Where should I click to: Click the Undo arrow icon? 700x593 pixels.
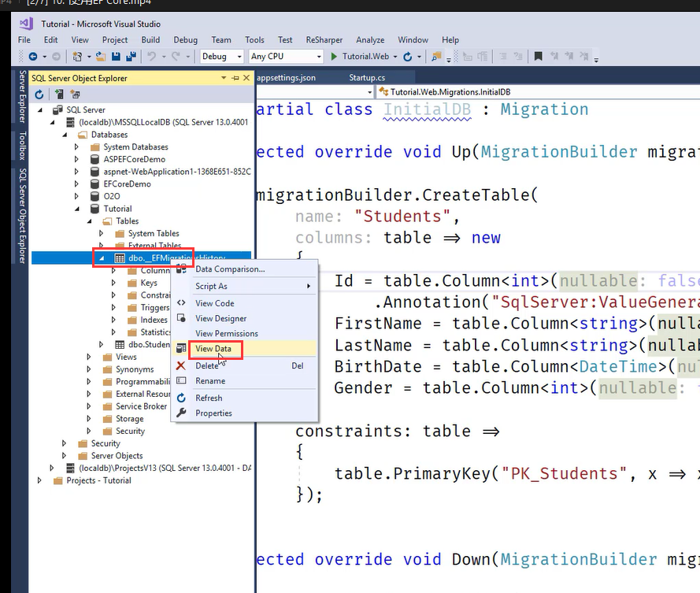[x=152, y=56]
